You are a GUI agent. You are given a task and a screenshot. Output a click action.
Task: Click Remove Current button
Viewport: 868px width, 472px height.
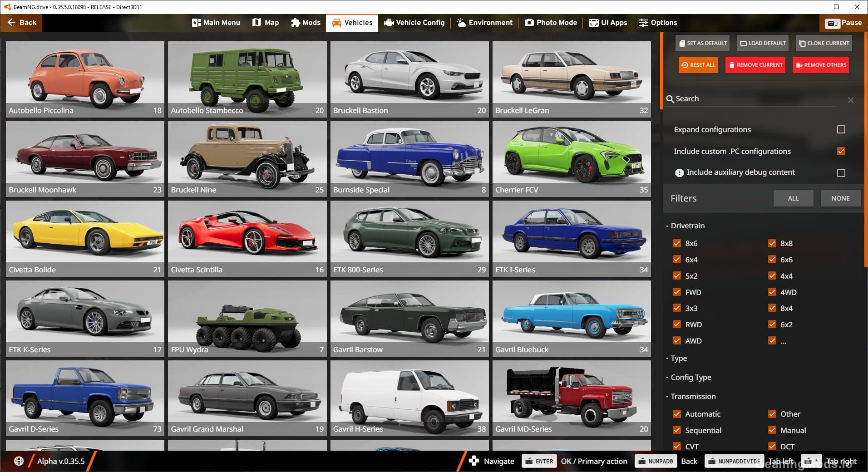point(755,65)
